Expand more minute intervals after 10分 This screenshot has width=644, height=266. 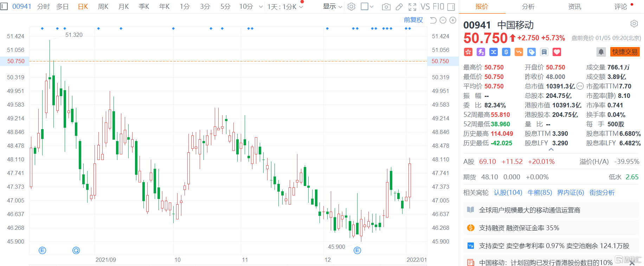260,7
